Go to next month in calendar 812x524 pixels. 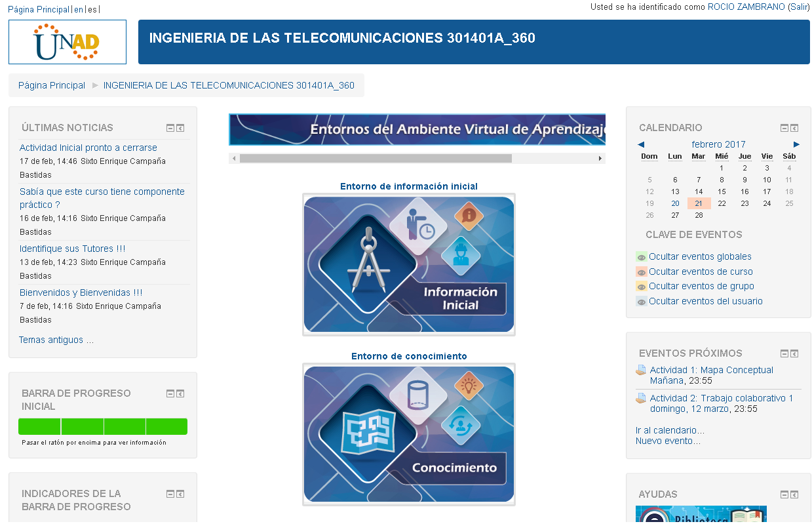(796, 144)
